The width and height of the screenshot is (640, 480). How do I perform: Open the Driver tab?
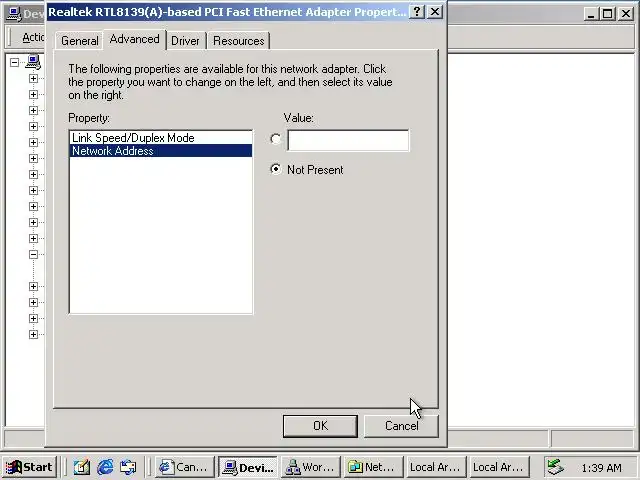click(185, 41)
